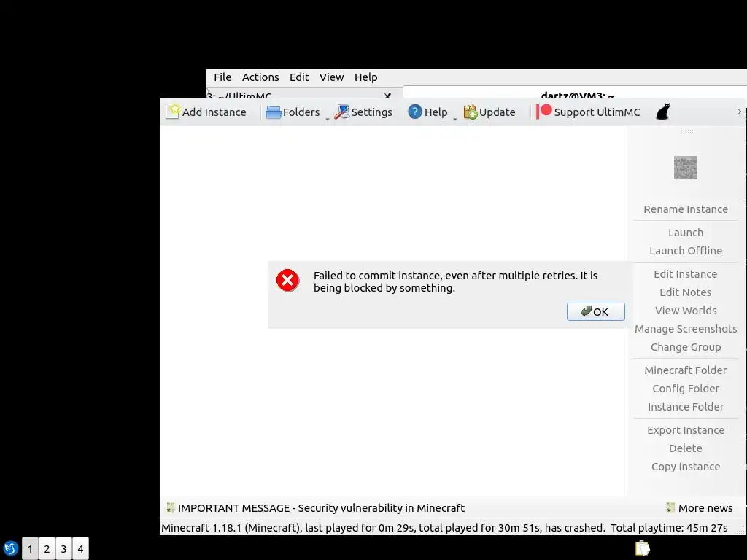Click the news icon beside IMPORTANT MESSAGE
747x560 pixels.
pos(169,507)
